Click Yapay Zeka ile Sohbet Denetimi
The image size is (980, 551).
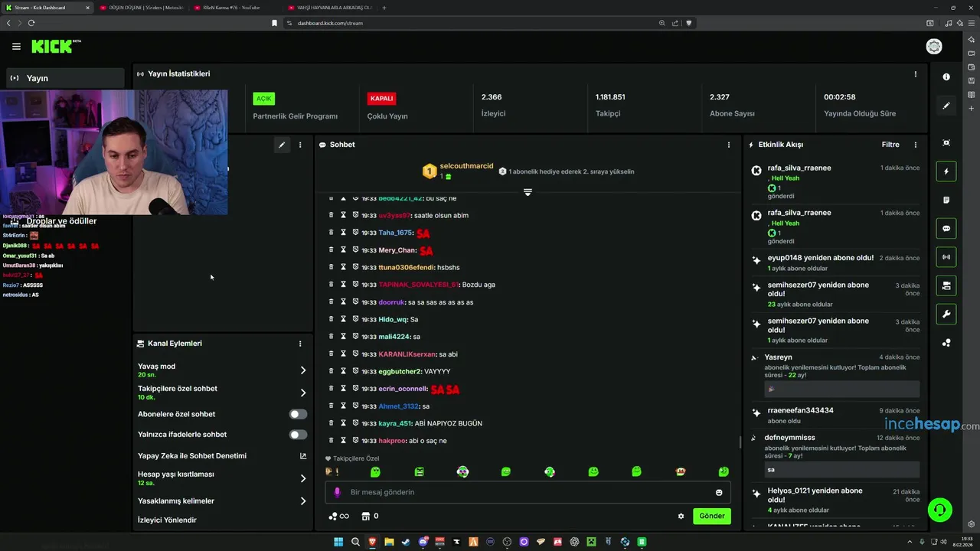point(192,456)
